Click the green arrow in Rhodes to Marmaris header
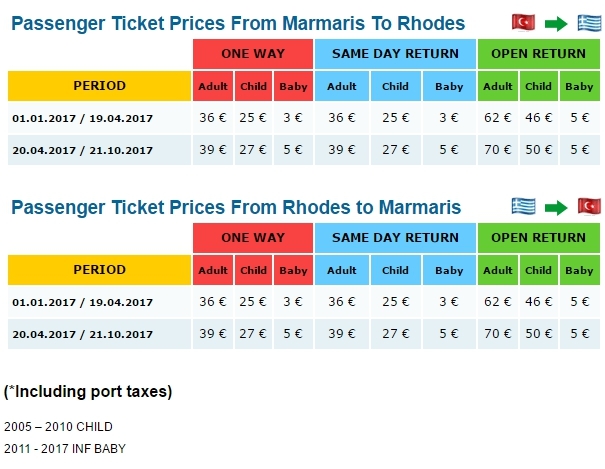Viewport: 605px width, 469px height. coord(555,207)
